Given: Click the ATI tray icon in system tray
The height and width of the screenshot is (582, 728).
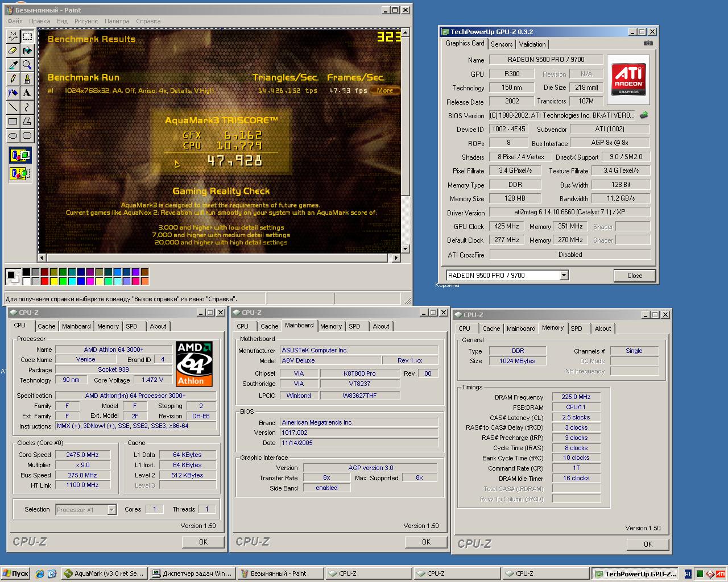Looking at the screenshot, I should (x=722, y=573).
